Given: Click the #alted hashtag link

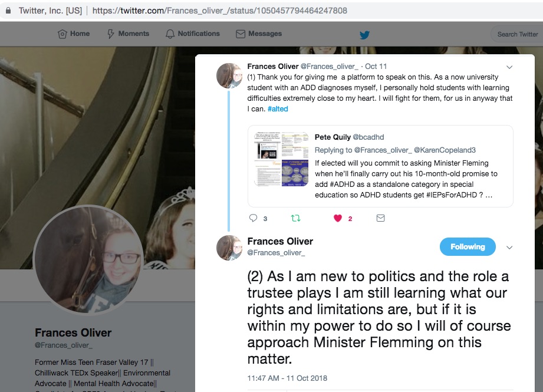Looking at the screenshot, I should pos(278,108).
